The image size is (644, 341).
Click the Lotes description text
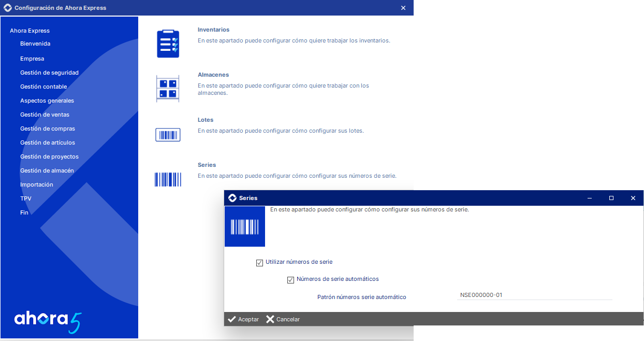281,131
